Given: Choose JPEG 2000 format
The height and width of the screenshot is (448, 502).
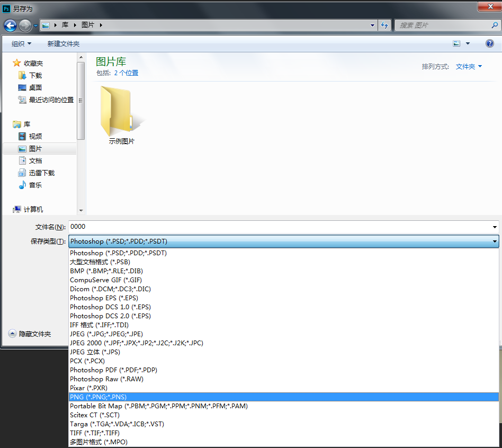Looking at the screenshot, I should click(x=284, y=343).
